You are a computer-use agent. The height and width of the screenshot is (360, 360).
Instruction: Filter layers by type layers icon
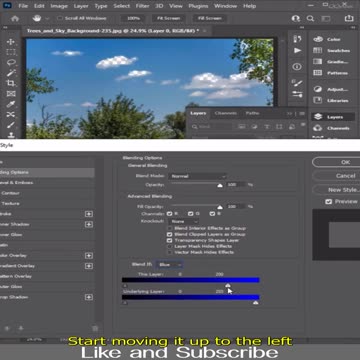(267, 127)
